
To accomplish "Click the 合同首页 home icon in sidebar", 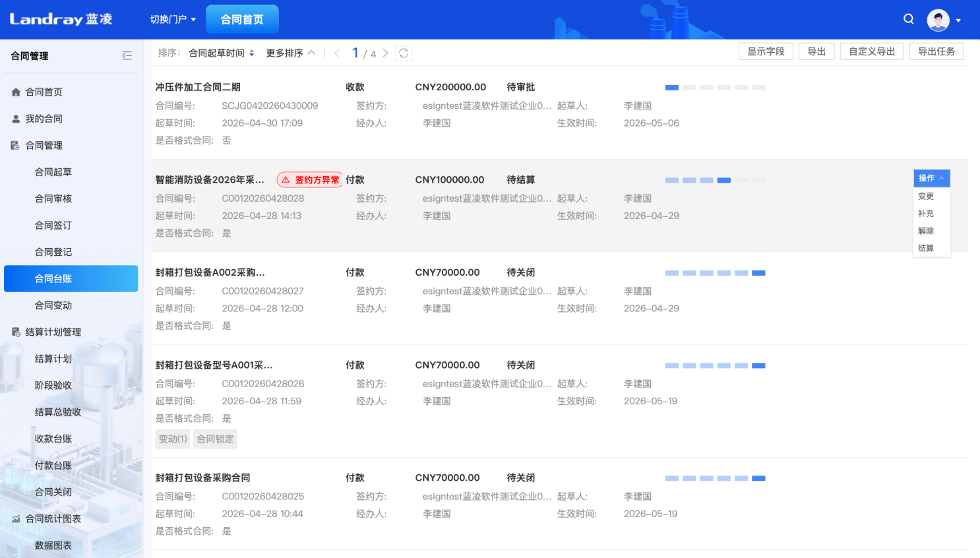I will pos(16,92).
